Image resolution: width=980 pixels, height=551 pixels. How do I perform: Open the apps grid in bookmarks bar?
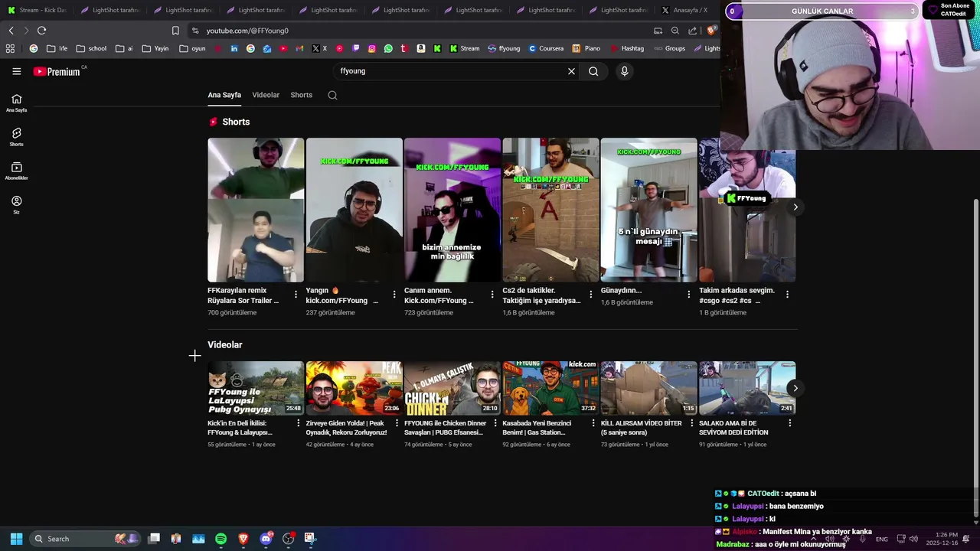point(10,48)
